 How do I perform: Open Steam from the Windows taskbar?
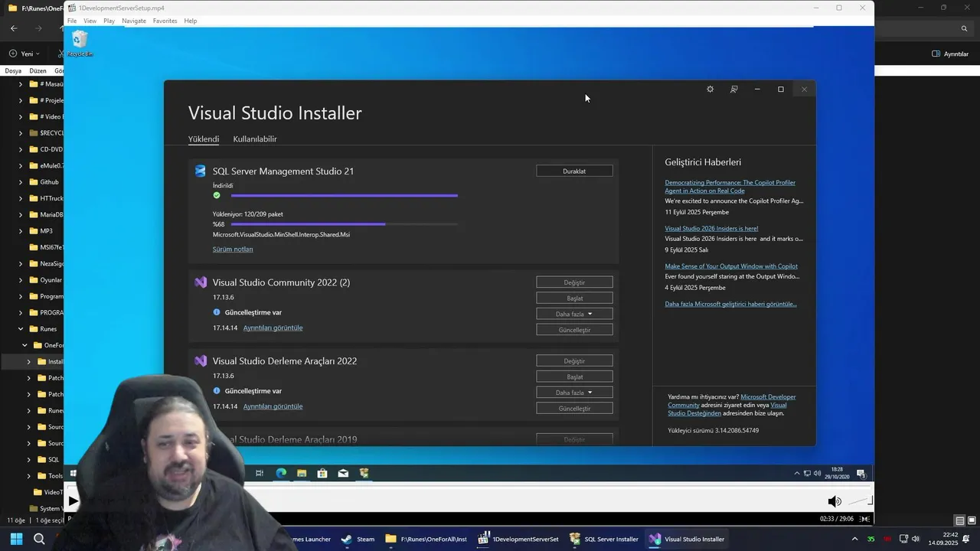click(358, 539)
